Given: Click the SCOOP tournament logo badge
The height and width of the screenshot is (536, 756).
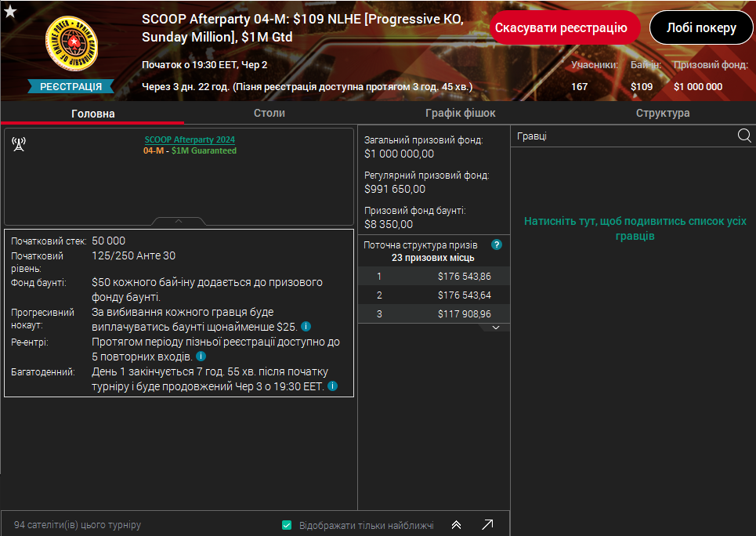Looking at the screenshot, I should (x=71, y=43).
